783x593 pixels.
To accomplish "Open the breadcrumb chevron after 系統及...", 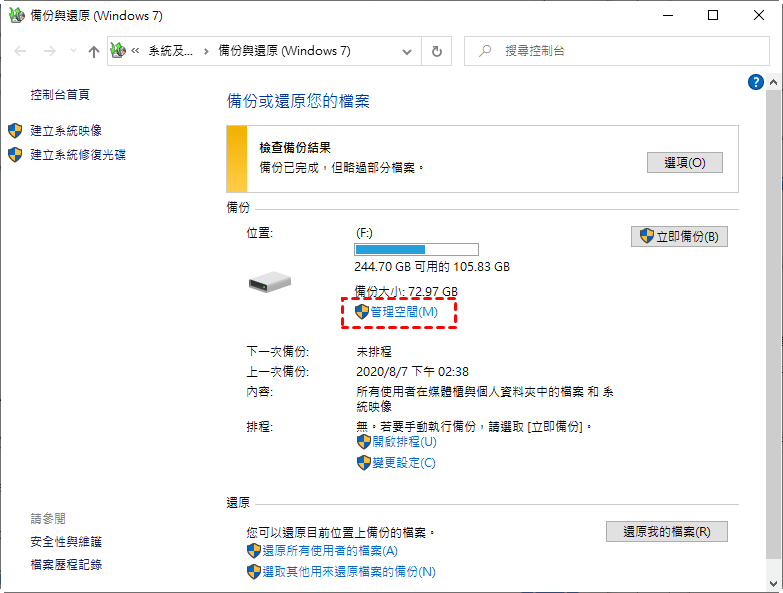I will tap(206, 51).
